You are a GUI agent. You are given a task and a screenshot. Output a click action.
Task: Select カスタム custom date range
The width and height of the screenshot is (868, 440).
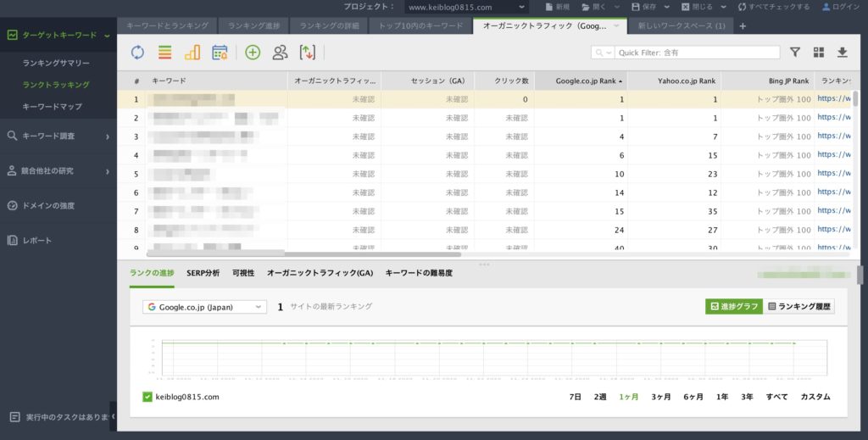815,397
